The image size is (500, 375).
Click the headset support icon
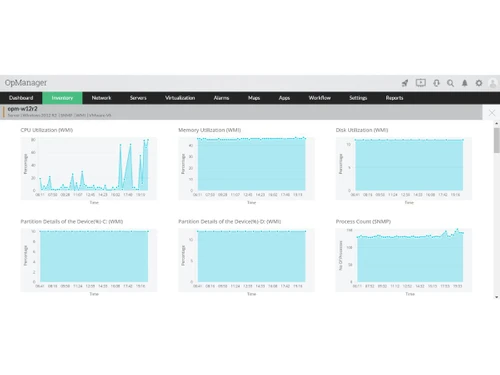pyautogui.click(x=436, y=83)
